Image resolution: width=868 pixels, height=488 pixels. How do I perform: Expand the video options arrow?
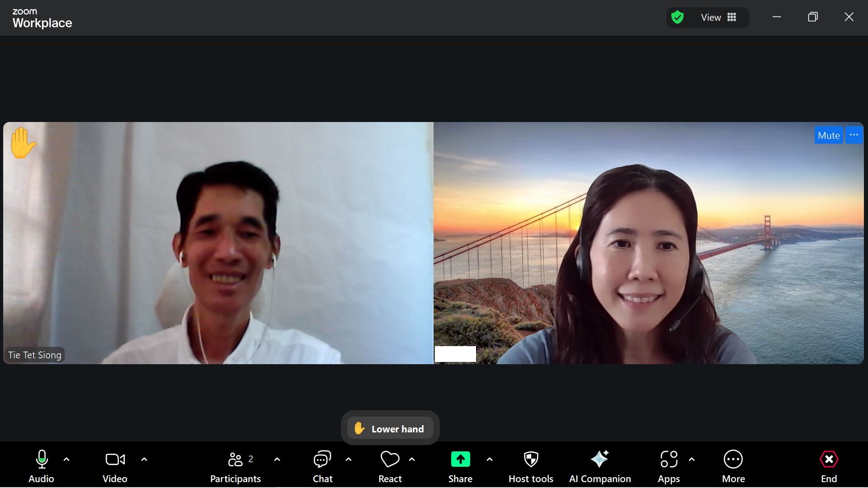[144, 460]
